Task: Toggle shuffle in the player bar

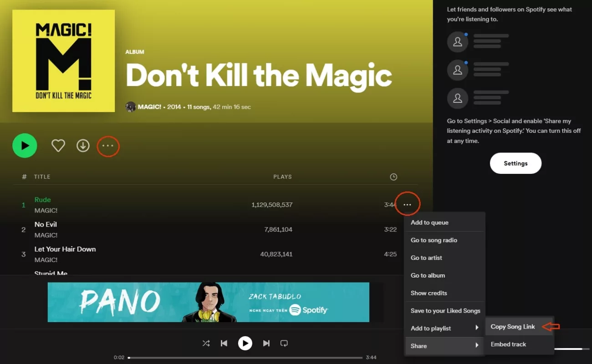Action: coord(206,343)
